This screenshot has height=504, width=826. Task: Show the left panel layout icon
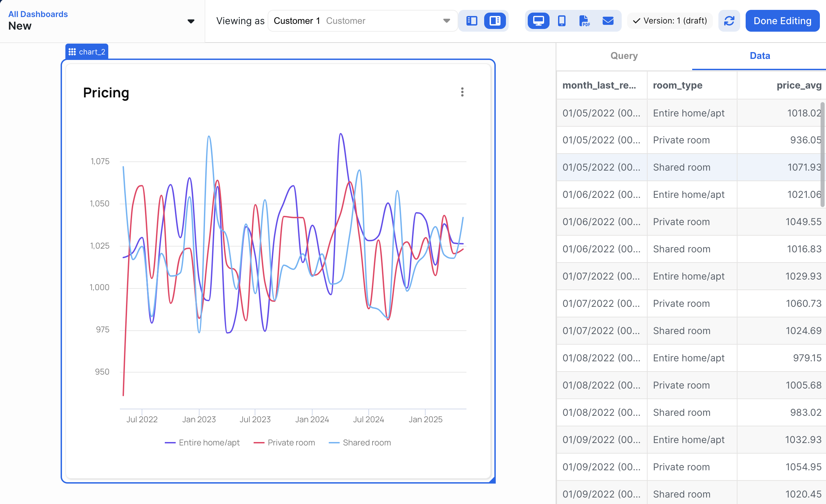472,21
